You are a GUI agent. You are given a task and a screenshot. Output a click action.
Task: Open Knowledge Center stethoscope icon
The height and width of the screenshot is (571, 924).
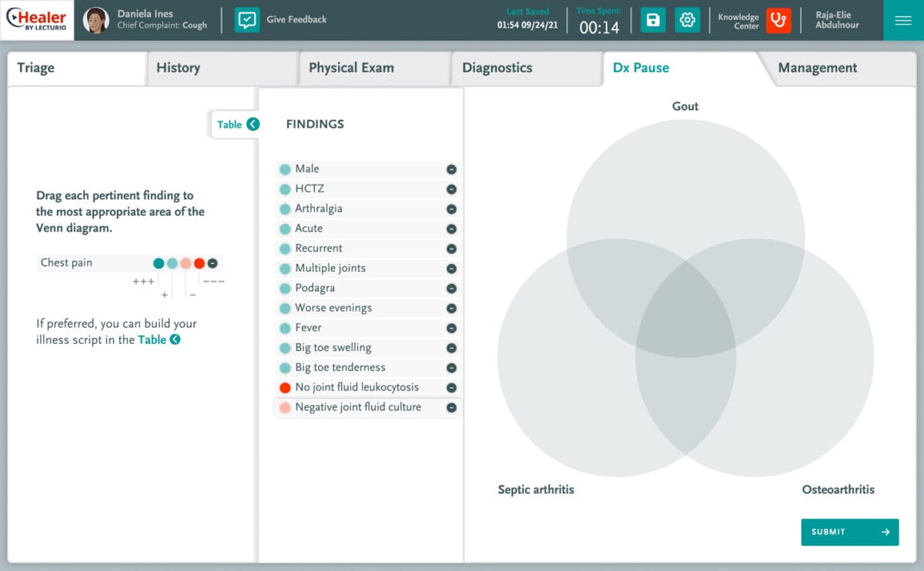coord(778,20)
